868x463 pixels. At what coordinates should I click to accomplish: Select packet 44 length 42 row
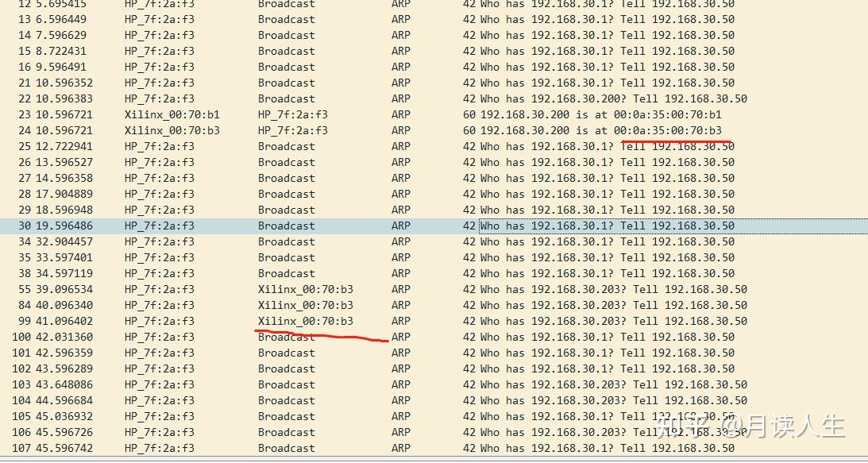tap(318, 400)
